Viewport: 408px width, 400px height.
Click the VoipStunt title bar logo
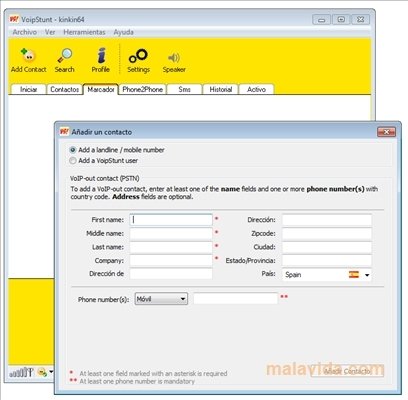[x=14, y=19]
